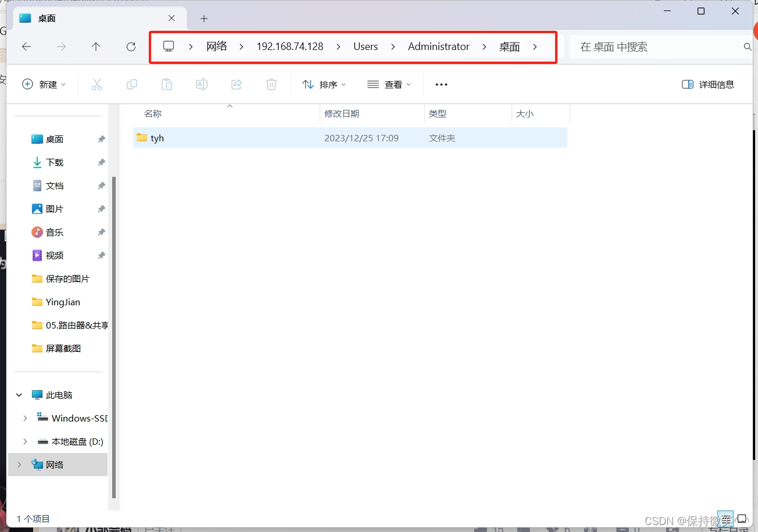Screen dimensions: 758x532
Task: Switch to details view icon in status bar
Action: [x=725, y=519]
